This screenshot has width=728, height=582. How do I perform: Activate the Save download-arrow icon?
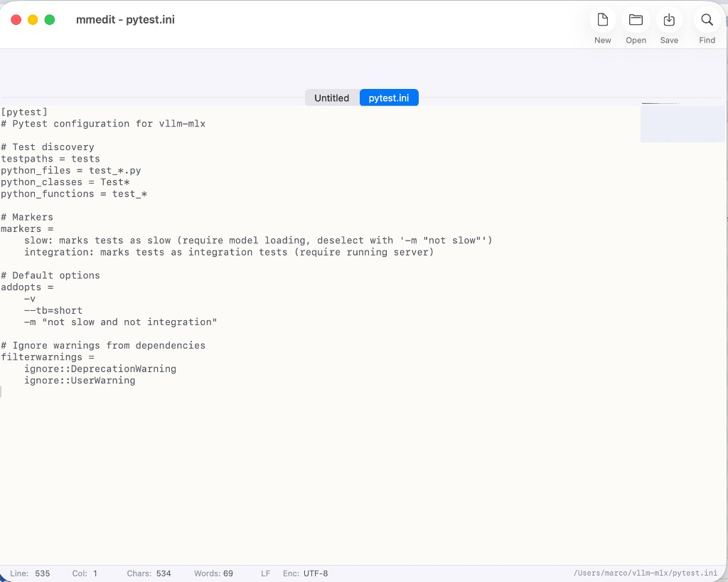click(669, 20)
